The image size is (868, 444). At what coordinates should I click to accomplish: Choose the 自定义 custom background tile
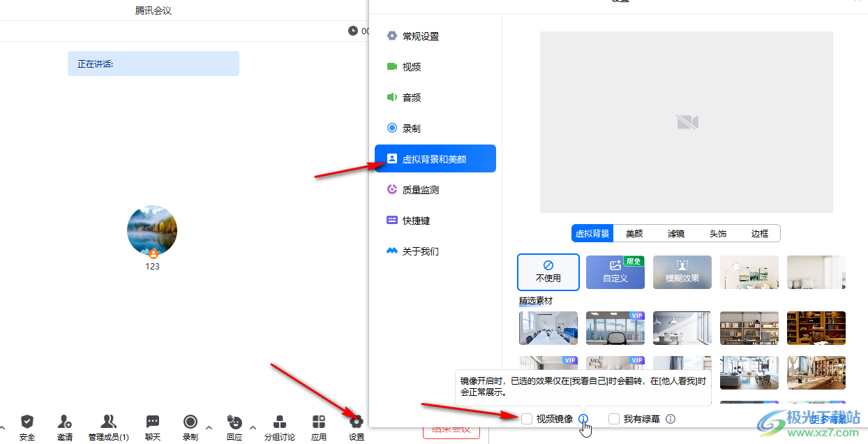point(615,272)
